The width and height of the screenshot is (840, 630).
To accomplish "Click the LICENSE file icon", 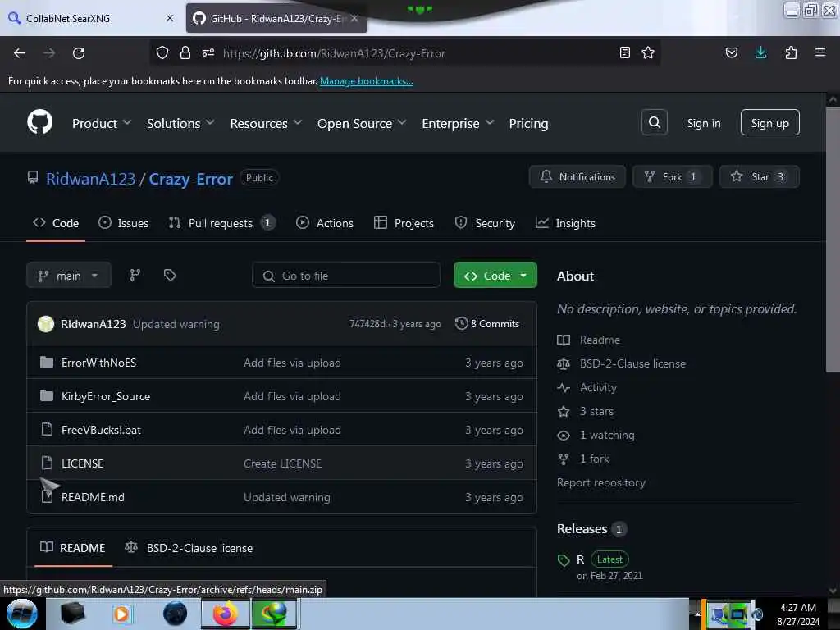I will (47, 463).
